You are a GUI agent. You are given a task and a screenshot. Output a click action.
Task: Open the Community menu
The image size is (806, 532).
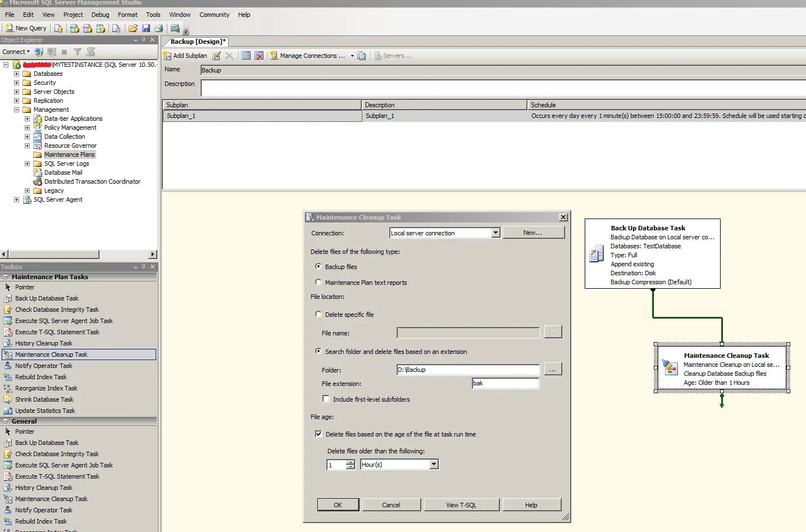[x=215, y=15]
